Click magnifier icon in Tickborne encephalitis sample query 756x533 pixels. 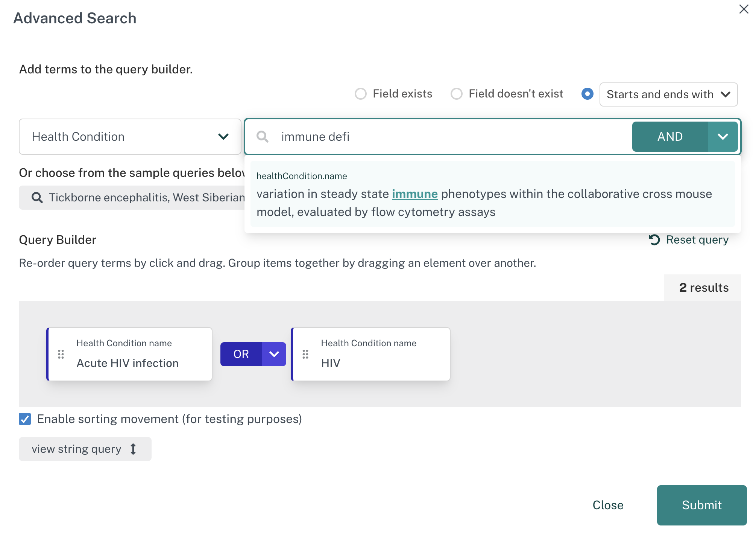(x=37, y=198)
